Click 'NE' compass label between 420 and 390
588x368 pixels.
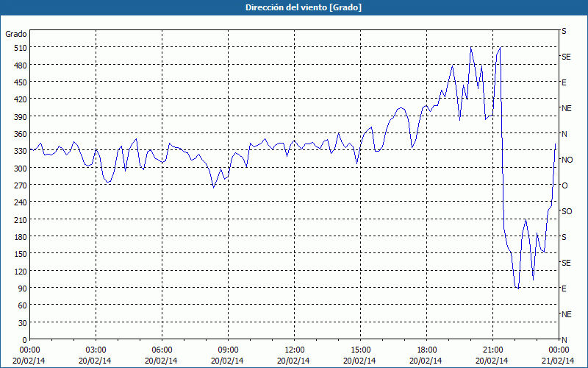pos(567,108)
